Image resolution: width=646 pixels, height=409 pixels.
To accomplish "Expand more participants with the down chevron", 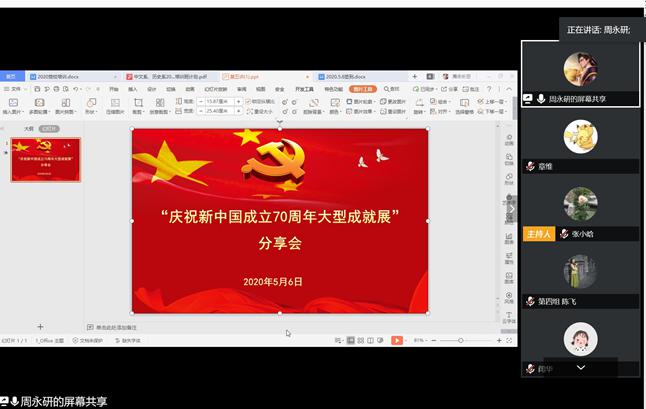I will 581,367.
